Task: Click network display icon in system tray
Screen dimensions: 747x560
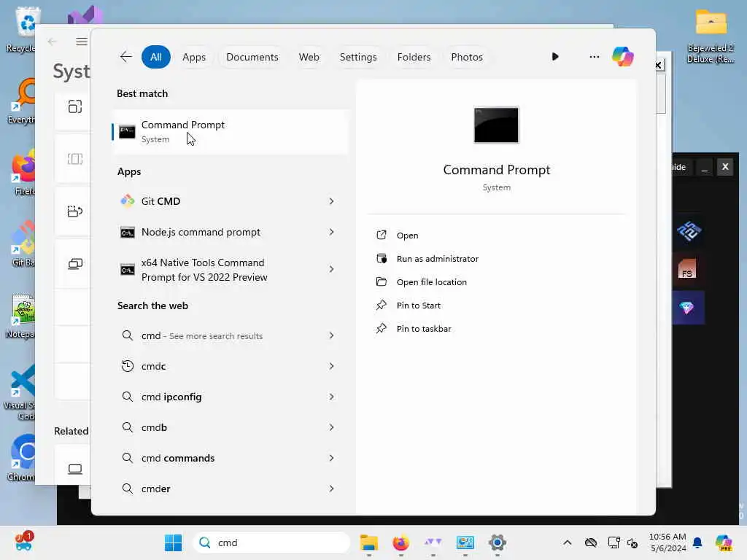Action: [x=614, y=542]
